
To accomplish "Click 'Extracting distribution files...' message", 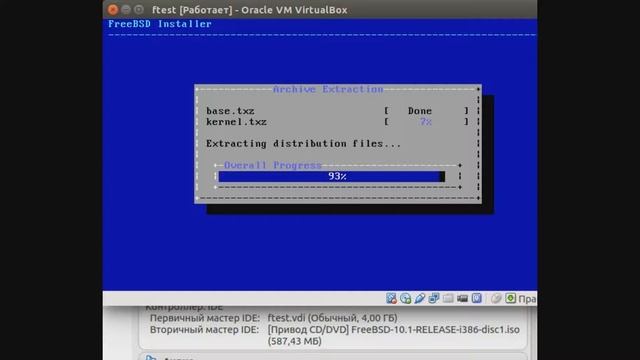I will click(x=304, y=144).
